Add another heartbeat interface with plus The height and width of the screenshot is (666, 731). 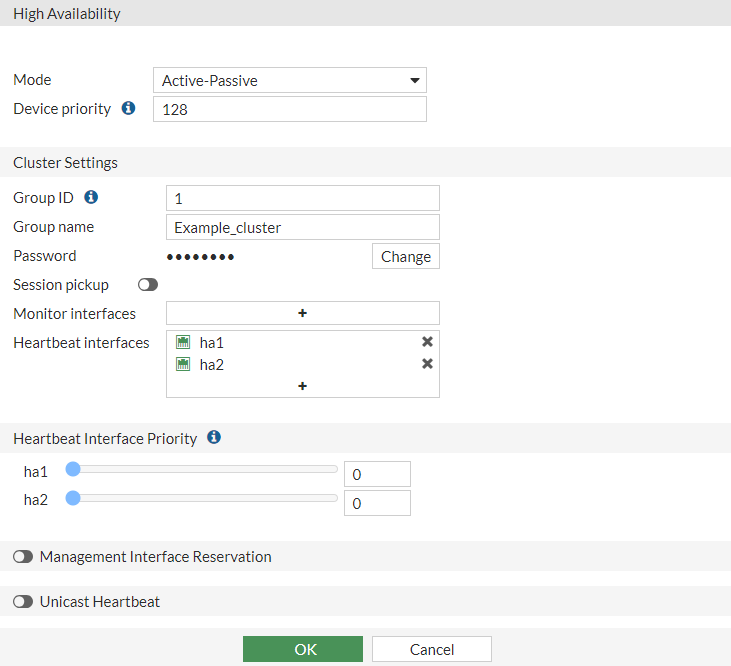click(x=302, y=386)
